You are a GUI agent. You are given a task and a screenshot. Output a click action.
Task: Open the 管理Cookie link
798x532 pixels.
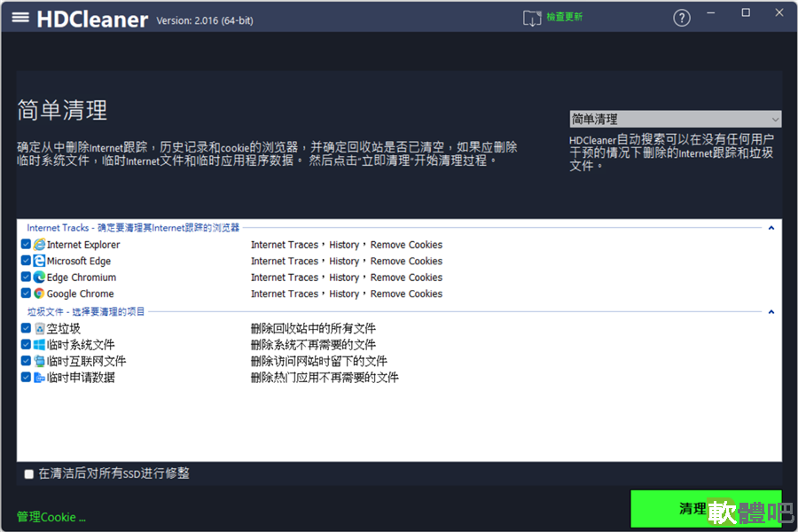point(51,517)
